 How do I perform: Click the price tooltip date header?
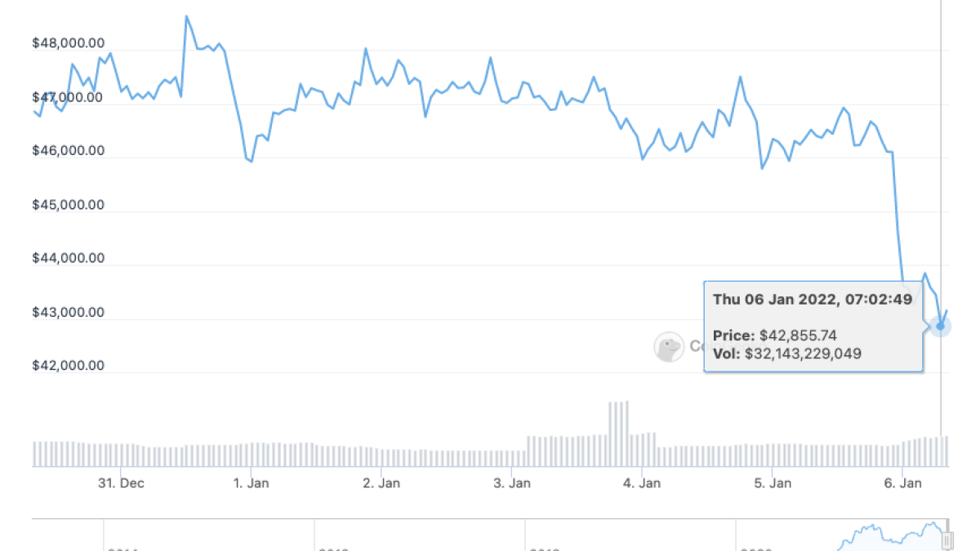pos(812,299)
